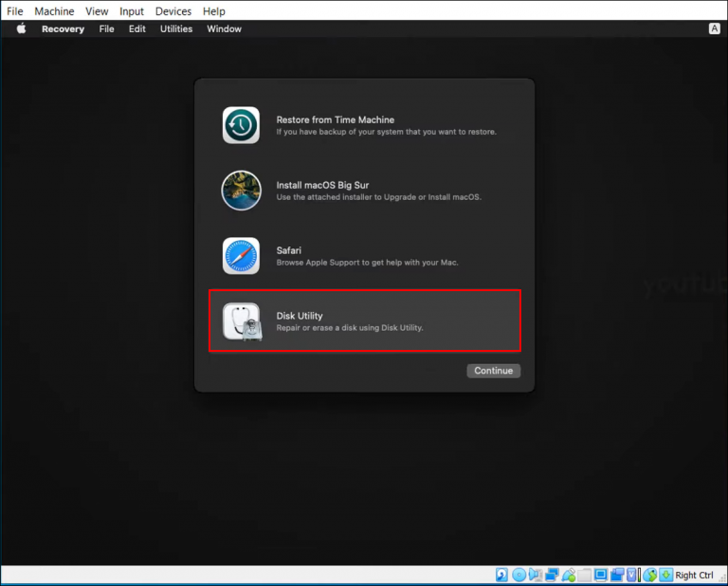This screenshot has width=728, height=586.
Task: Select the 'Safari' option title
Action: pyautogui.click(x=289, y=250)
